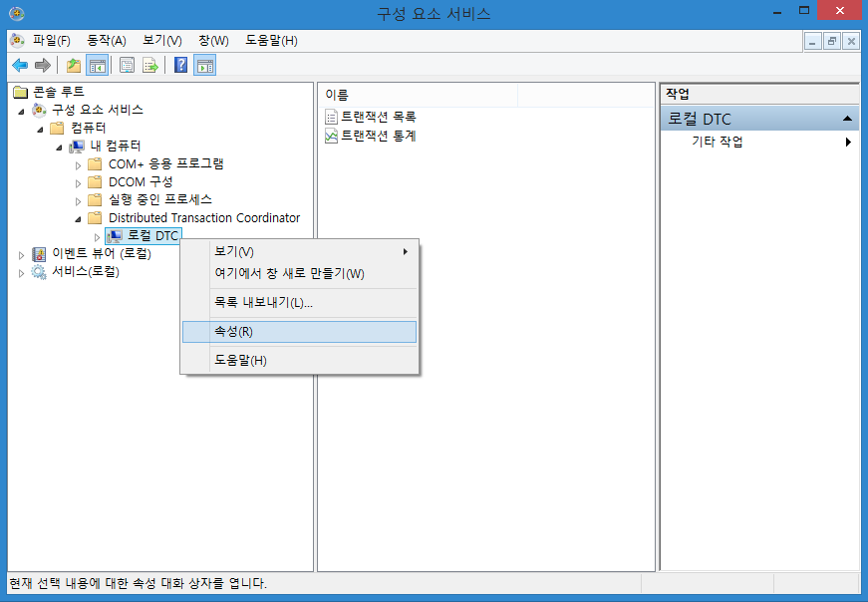Toggle Show/Hide Action Pane toolbar icon
Screen dimensions: 868x602
pos(205,66)
